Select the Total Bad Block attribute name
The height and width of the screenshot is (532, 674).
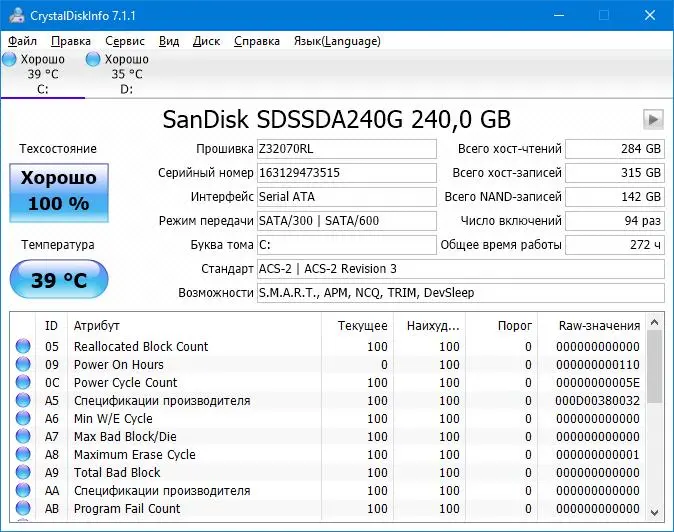(x=117, y=473)
